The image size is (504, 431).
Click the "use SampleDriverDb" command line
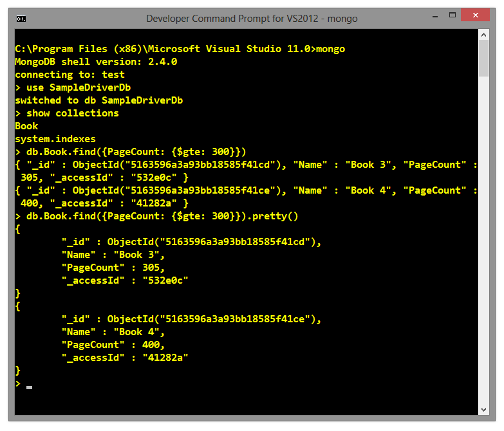pyautogui.click(x=76, y=87)
